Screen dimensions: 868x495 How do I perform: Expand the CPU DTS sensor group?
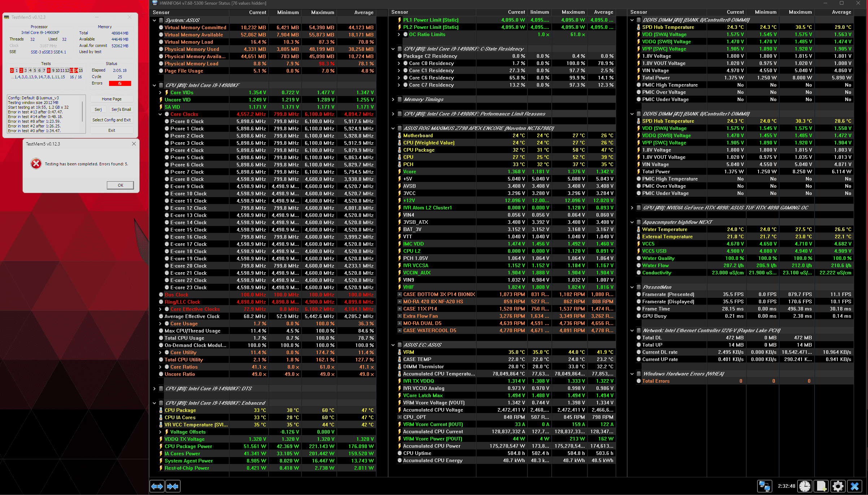[155, 388]
